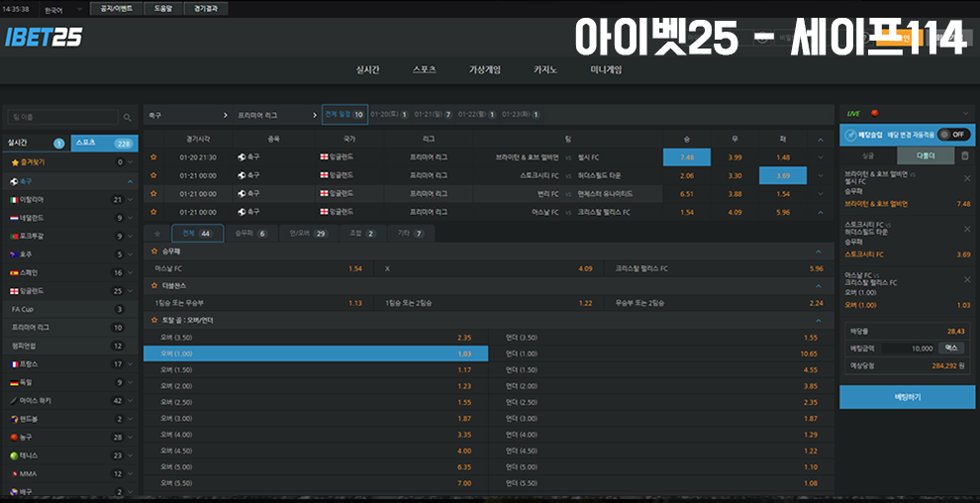This screenshot has height=503, width=980.
Task: Open the 카지노 main menu item
Action: (545, 70)
